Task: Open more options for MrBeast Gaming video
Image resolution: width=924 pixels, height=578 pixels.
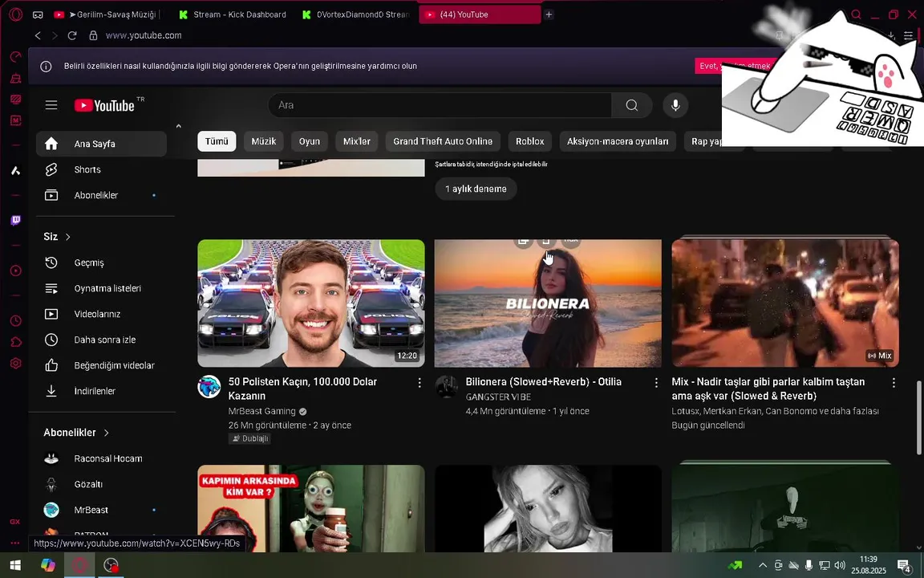Action: point(419,383)
